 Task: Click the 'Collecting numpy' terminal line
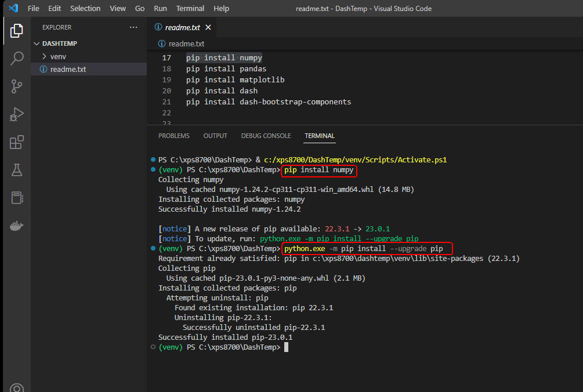pos(191,179)
